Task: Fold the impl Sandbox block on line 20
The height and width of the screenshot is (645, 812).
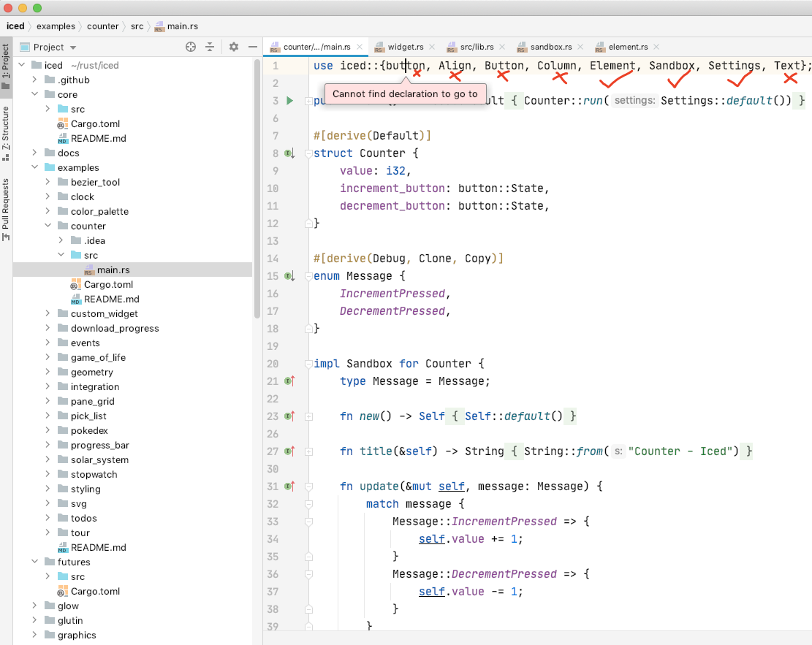Action: point(308,363)
